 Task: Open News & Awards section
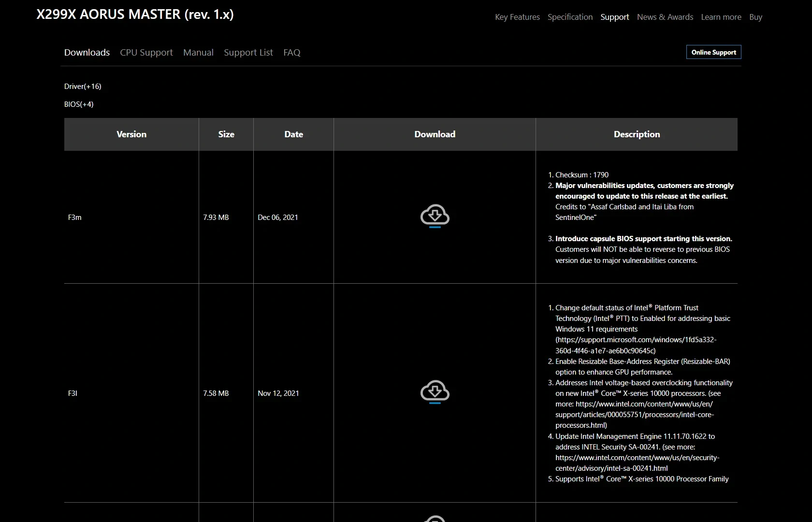click(665, 17)
